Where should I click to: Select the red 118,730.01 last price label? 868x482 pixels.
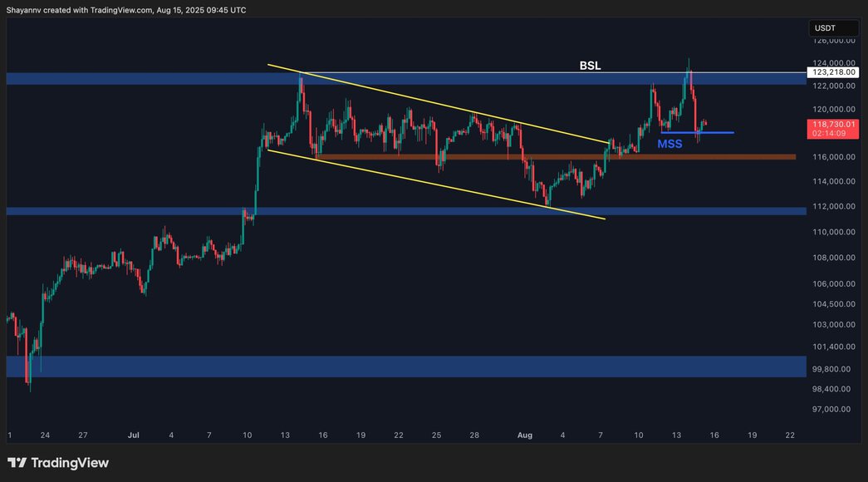coord(834,125)
